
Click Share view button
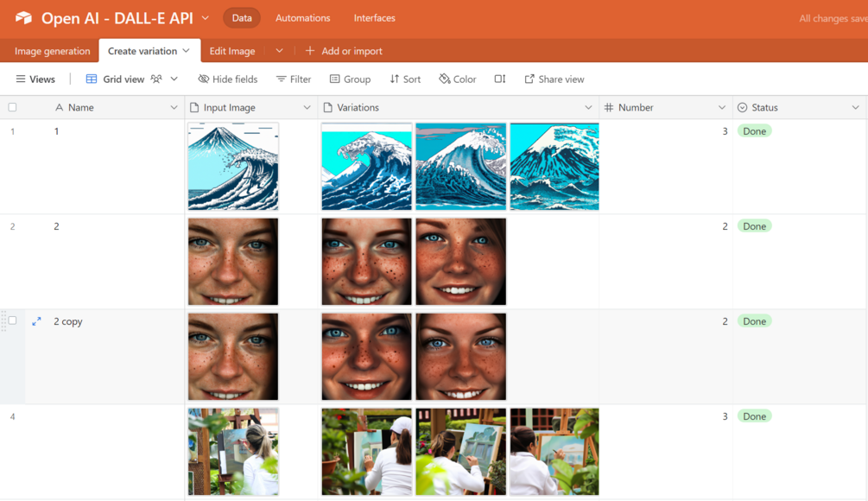tap(554, 79)
